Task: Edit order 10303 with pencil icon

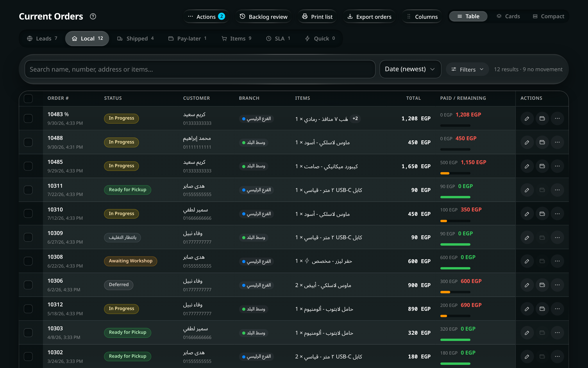Action: (x=527, y=333)
